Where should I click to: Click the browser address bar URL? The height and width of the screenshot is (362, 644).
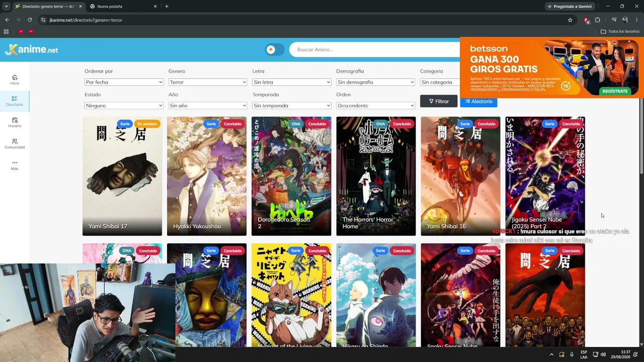(x=86, y=20)
